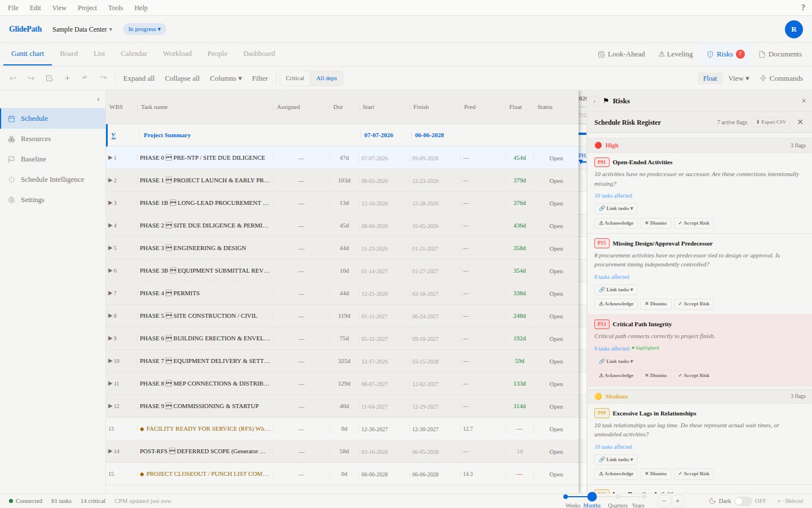
Task: Click Expand all
Action: 139,78
